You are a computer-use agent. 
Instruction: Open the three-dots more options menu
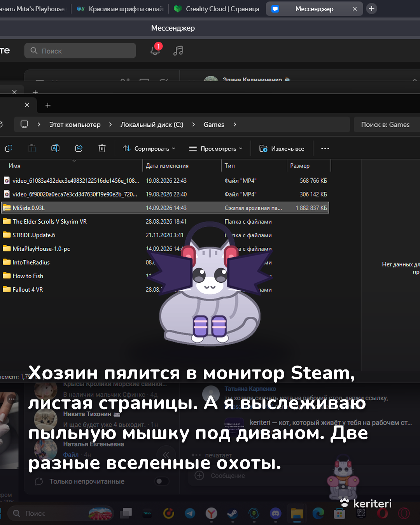click(325, 149)
